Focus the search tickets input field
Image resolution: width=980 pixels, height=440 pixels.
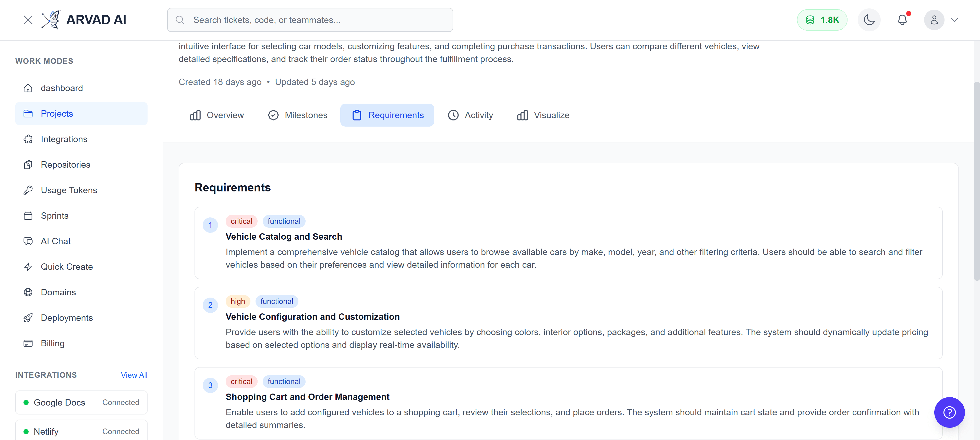click(310, 20)
